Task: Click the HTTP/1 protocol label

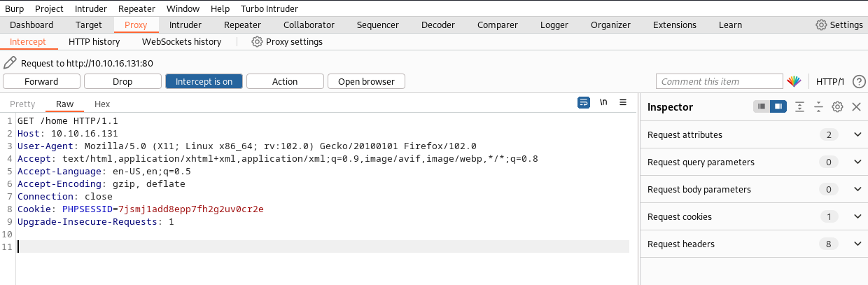Action: click(x=830, y=81)
